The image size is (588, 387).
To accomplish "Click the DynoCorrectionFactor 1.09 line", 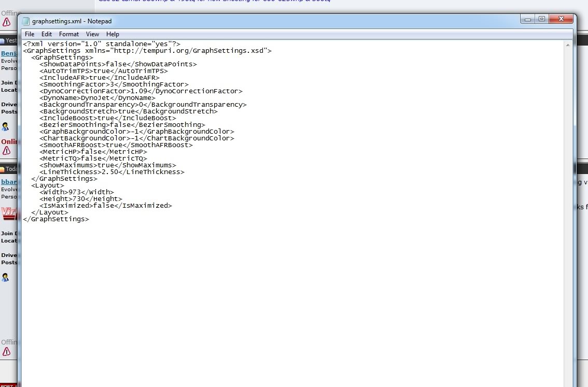I will 141,91.
